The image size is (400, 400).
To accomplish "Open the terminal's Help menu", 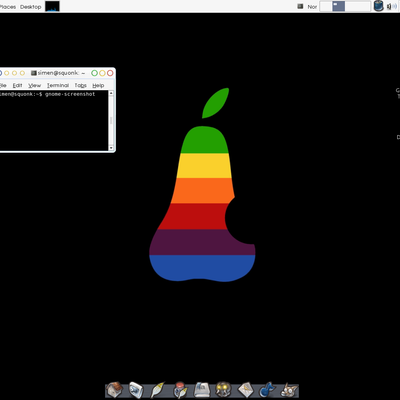I will pos(98,85).
